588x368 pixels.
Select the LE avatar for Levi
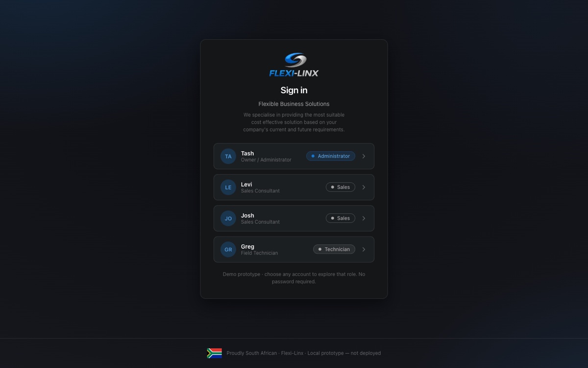coord(228,187)
